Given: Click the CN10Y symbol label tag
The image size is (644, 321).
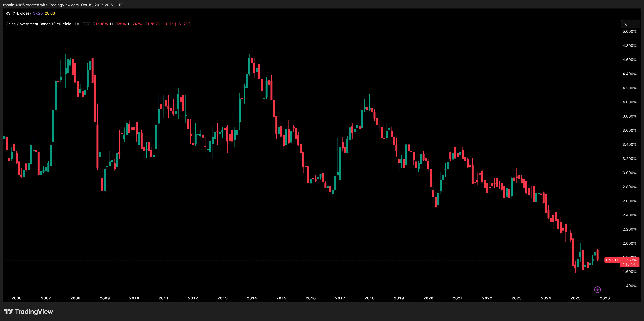Looking at the screenshot, I should click(612, 260).
